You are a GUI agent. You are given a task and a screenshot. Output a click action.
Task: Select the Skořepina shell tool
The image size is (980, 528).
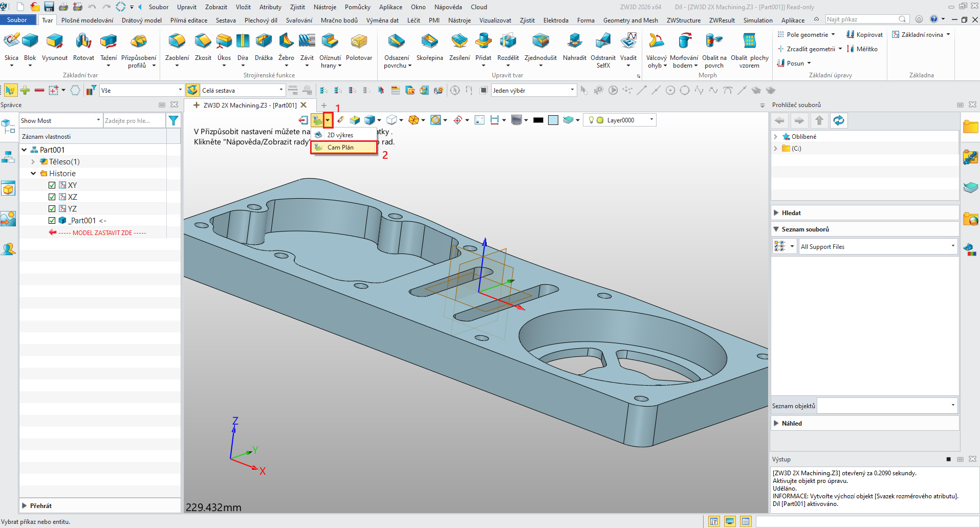[x=429, y=47]
